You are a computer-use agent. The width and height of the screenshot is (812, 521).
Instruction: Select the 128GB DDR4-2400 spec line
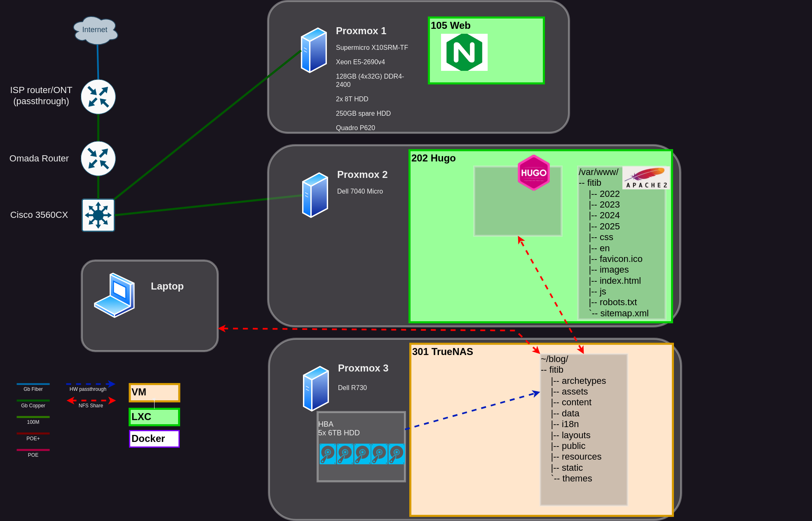[370, 80]
